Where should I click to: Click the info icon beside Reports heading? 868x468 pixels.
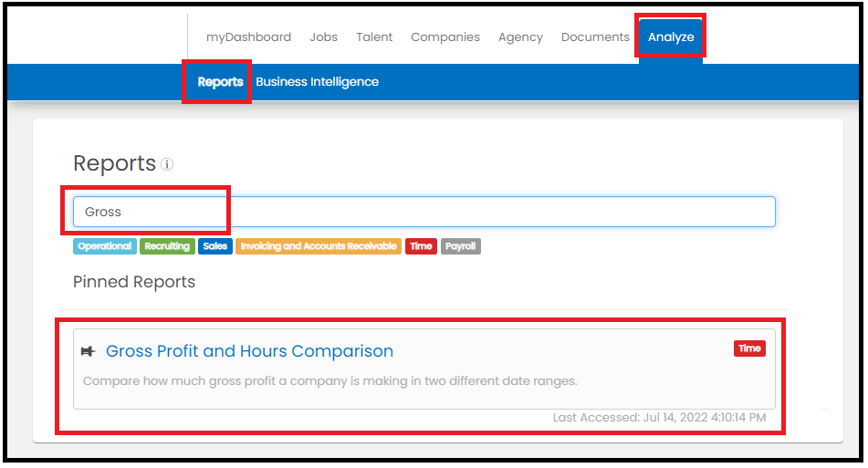[167, 164]
